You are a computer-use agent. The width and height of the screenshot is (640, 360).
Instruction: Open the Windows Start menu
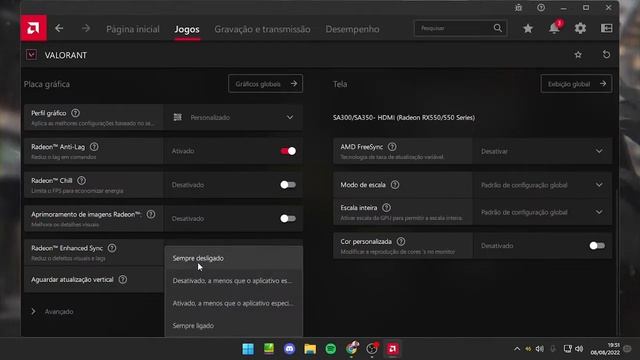coord(248,349)
